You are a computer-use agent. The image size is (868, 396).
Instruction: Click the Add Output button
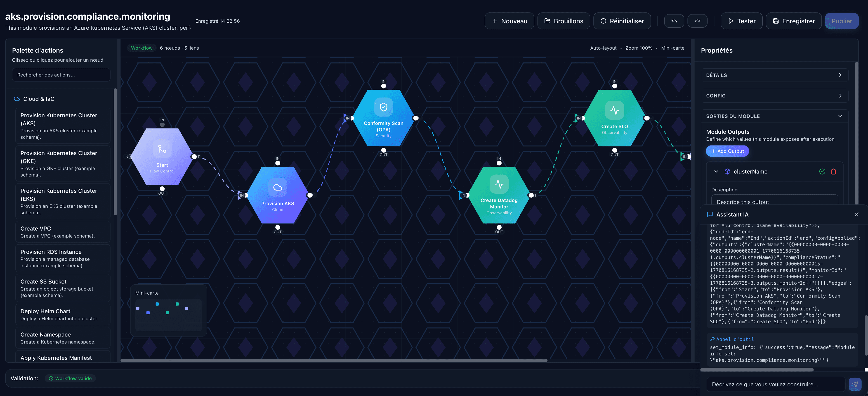pos(727,151)
